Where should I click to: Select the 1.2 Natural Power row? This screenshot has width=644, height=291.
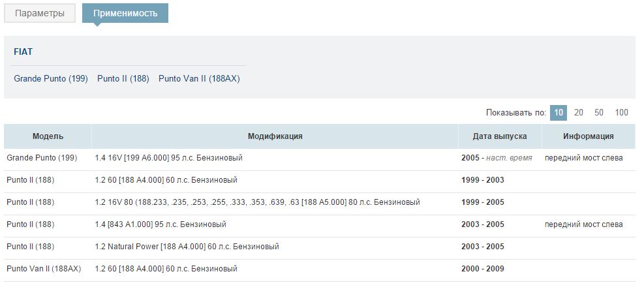pyautogui.click(x=187, y=247)
